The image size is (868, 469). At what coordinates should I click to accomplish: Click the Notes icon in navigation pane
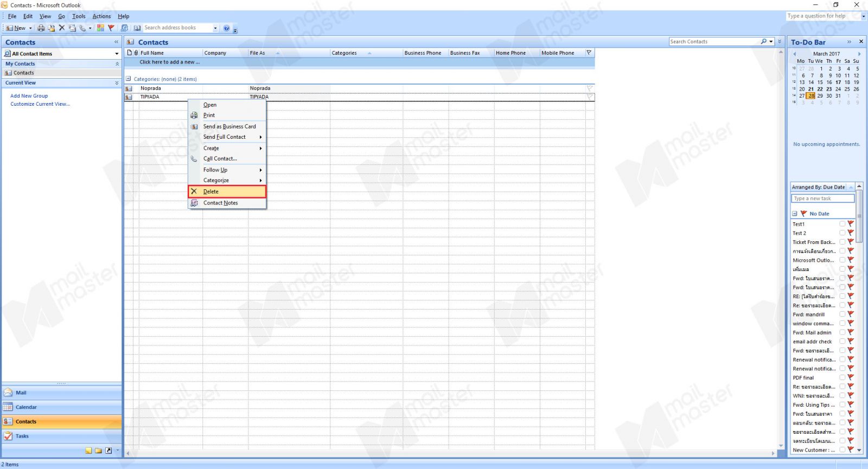tap(88, 451)
